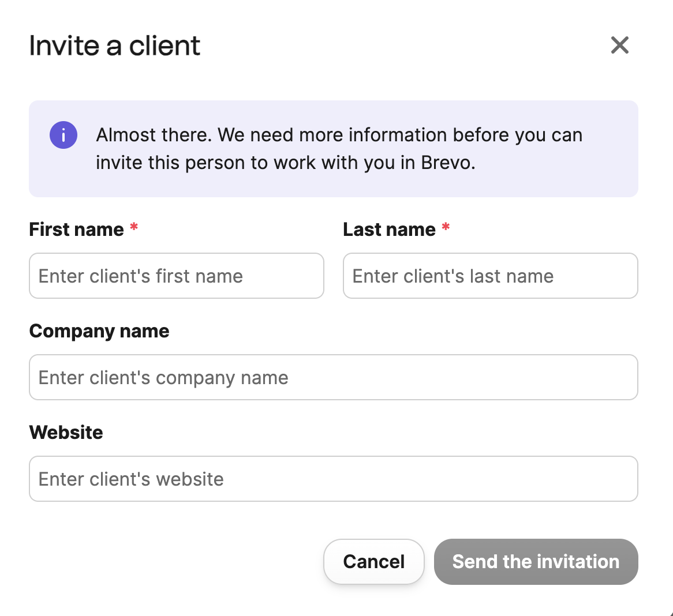Click the Invite a client heading
The image size is (673, 616).
click(x=114, y=46)
